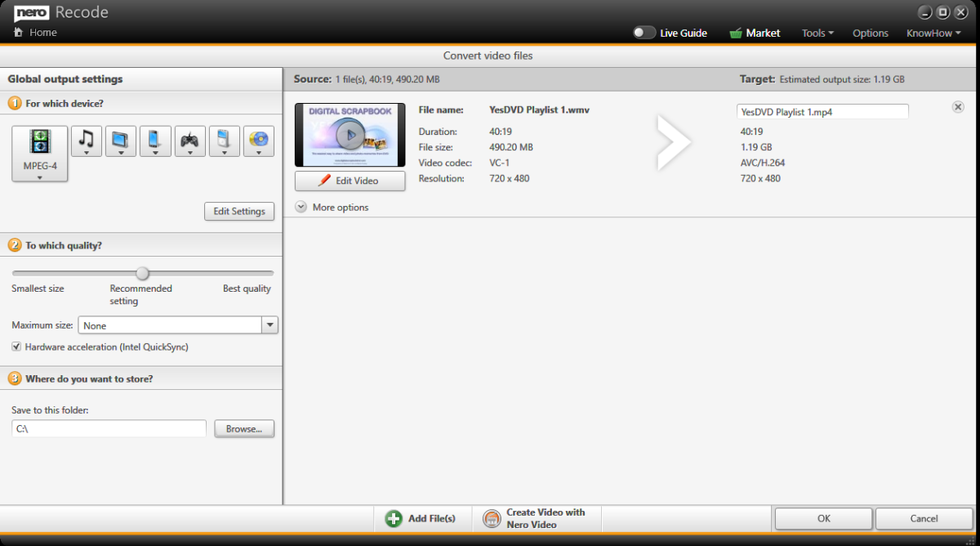Open the Maximum size dropdown
Viewport: 980px width, 546px height.
[269, 324]
